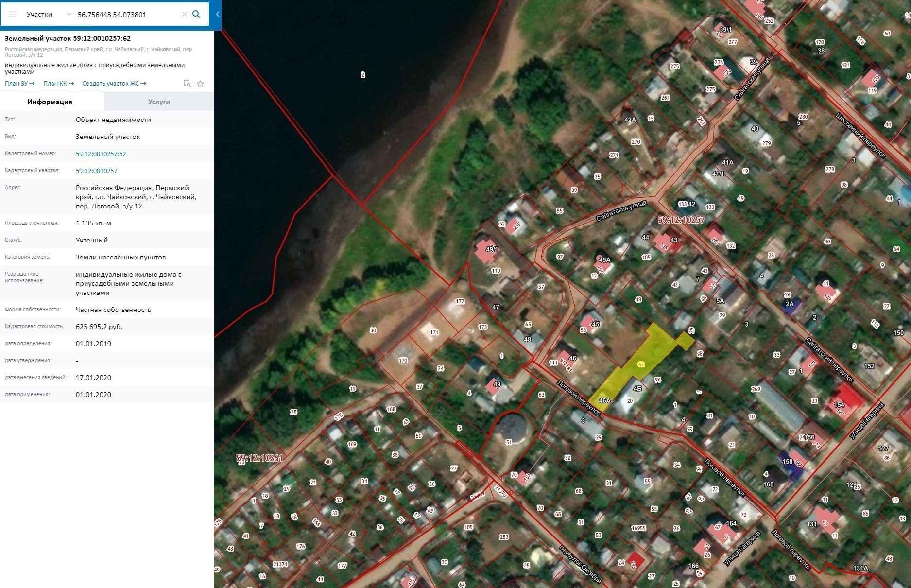Click the house label 46А on the map
Screen dimensions: 911x588
(604, 401)
